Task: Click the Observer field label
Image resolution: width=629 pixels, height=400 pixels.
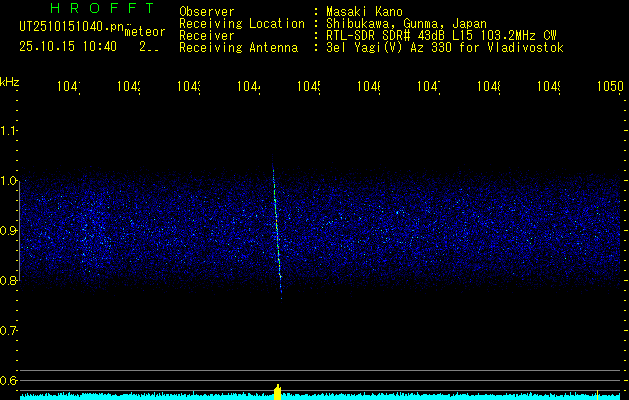Action: [x=207, y=11]
